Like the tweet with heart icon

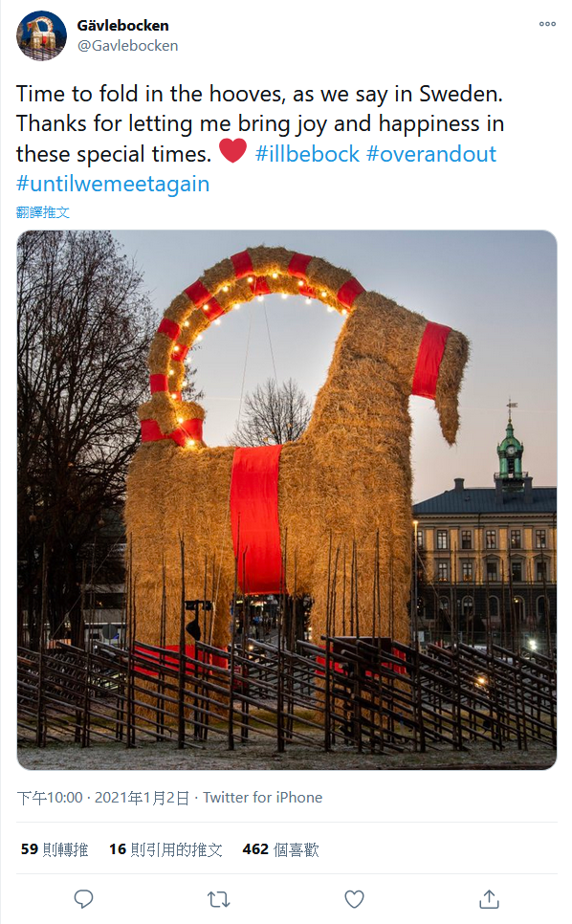tap(354, 899)
